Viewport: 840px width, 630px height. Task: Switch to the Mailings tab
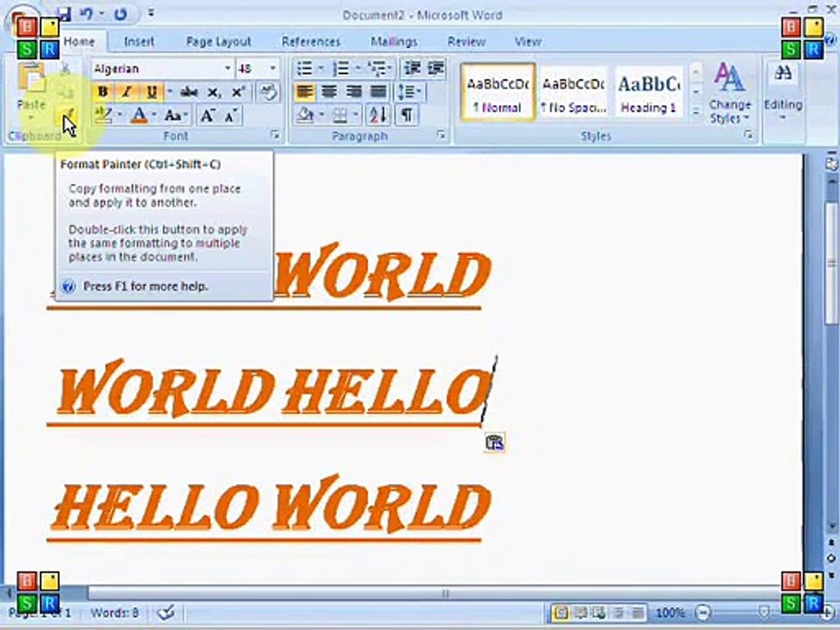(394, 41)
